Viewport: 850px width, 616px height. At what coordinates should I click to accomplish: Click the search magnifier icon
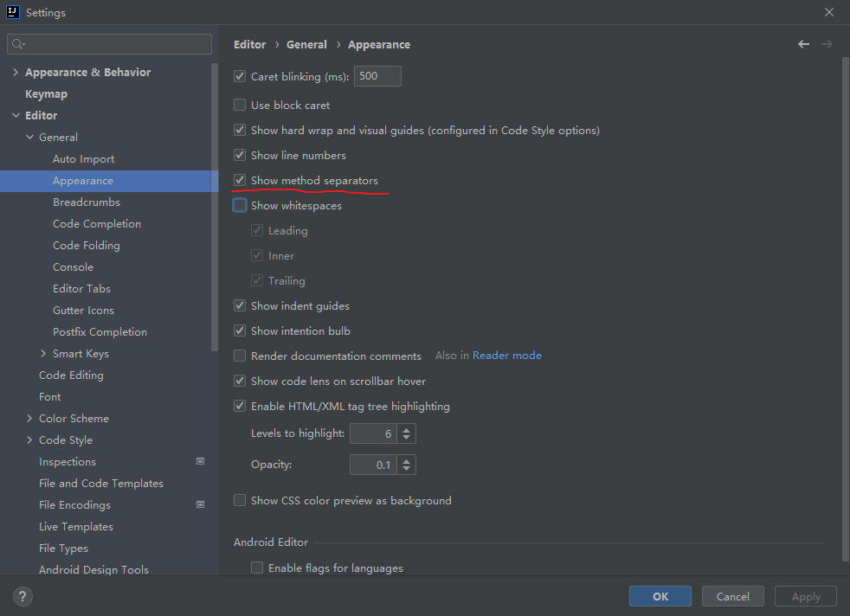tap(19, 44)
